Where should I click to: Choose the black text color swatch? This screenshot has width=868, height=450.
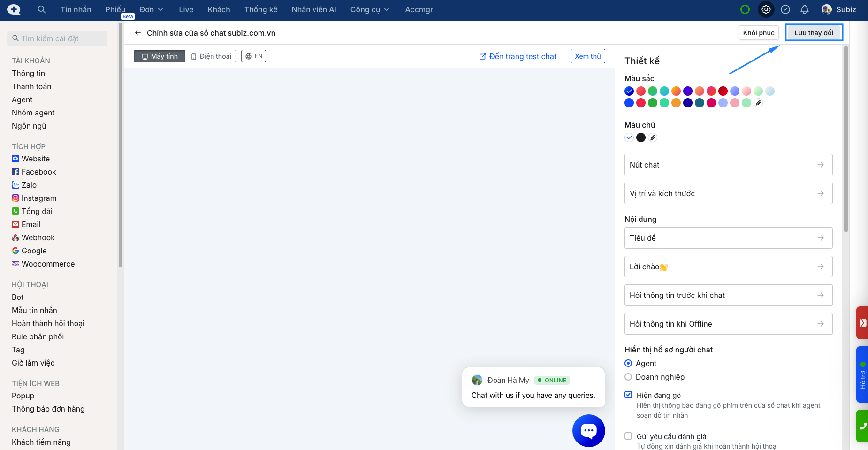click(641, 137)
